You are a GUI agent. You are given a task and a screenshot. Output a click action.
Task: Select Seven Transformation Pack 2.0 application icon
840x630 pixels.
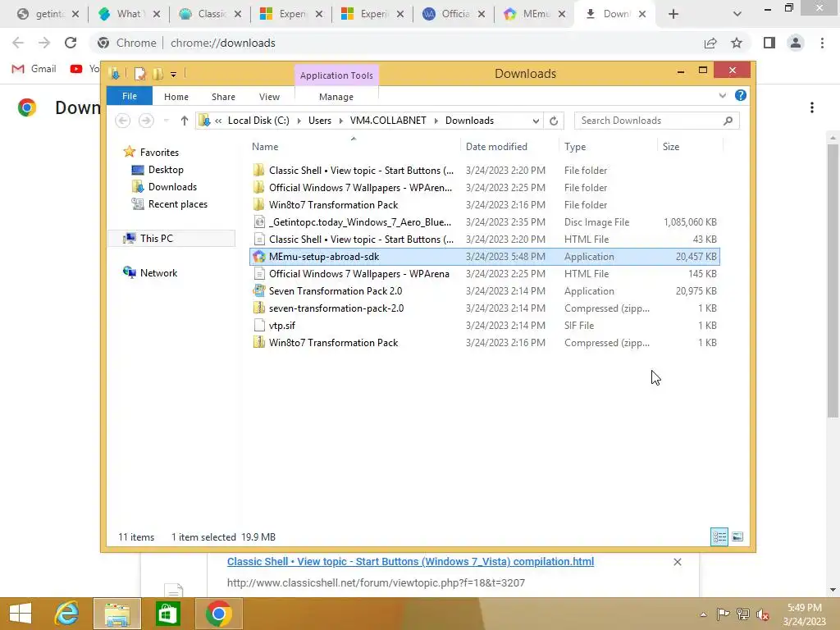(x=258, y=291)
